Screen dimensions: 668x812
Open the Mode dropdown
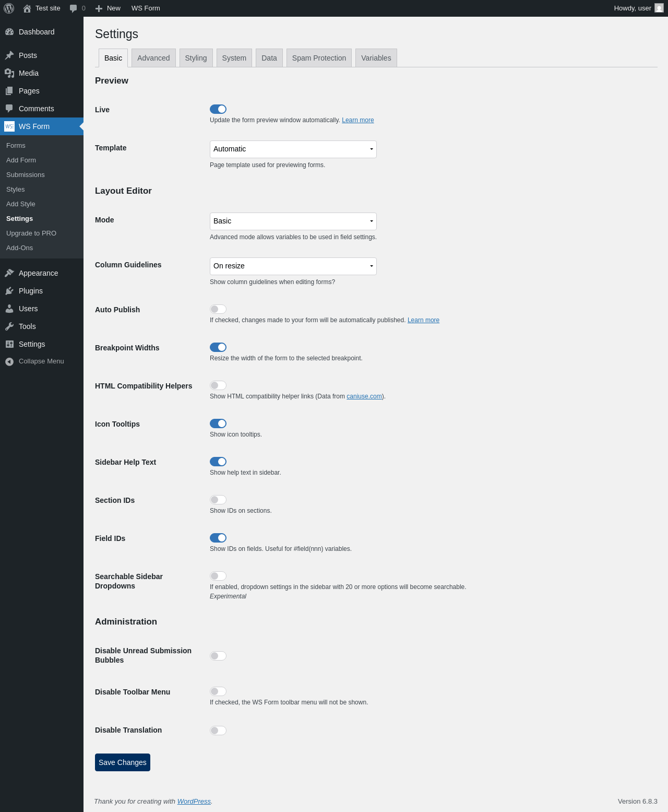point(293,221)
